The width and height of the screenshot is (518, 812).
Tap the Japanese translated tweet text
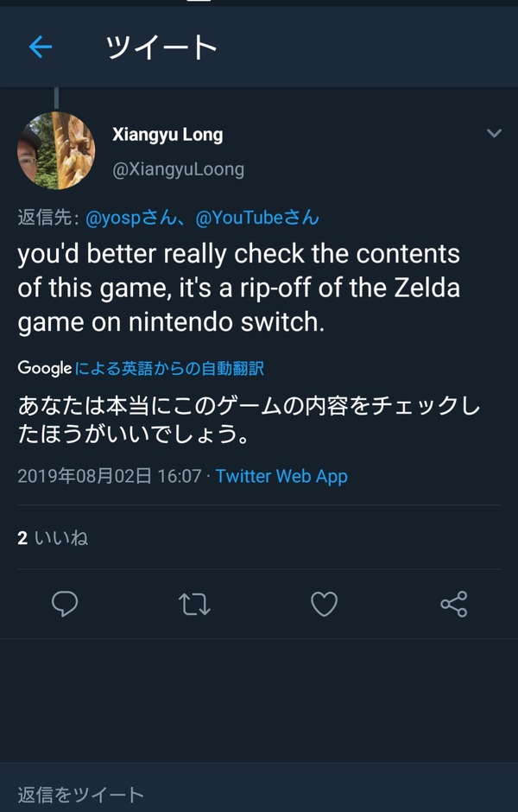pos(249,420)
